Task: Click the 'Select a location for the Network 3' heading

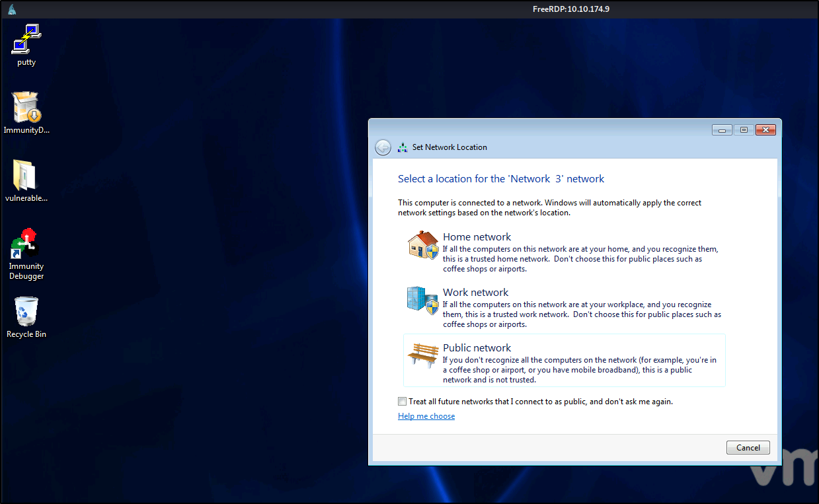Action: coord(501,178)
